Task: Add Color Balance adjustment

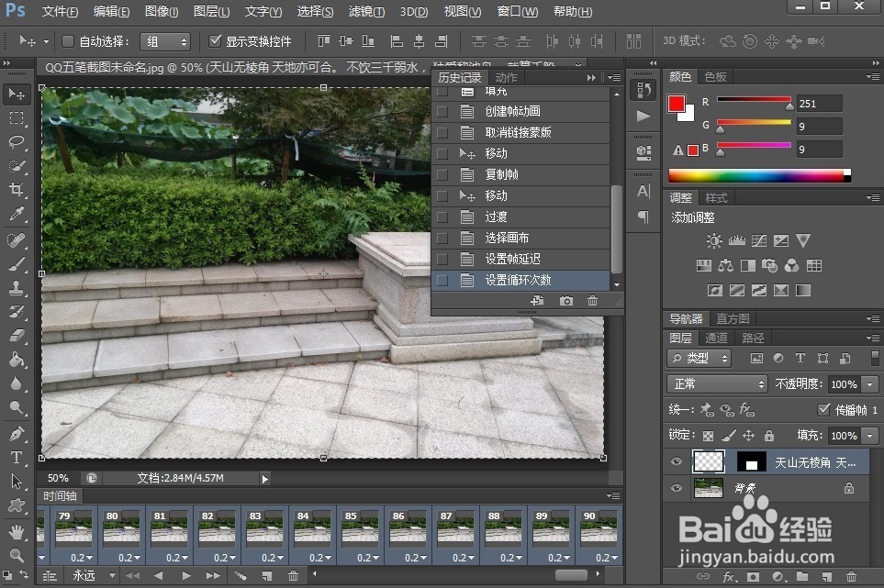Action: [725, 265]
